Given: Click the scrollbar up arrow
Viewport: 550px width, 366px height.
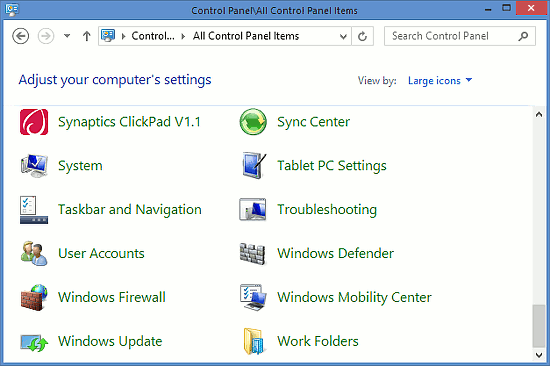Looking at the screenshot, I should (539, 114).
